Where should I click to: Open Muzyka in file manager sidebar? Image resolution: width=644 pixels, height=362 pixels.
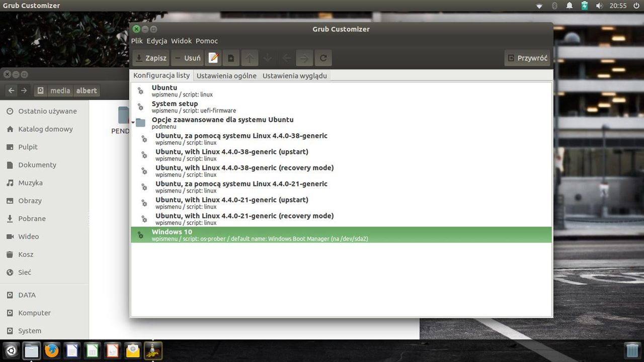[44, 183]
